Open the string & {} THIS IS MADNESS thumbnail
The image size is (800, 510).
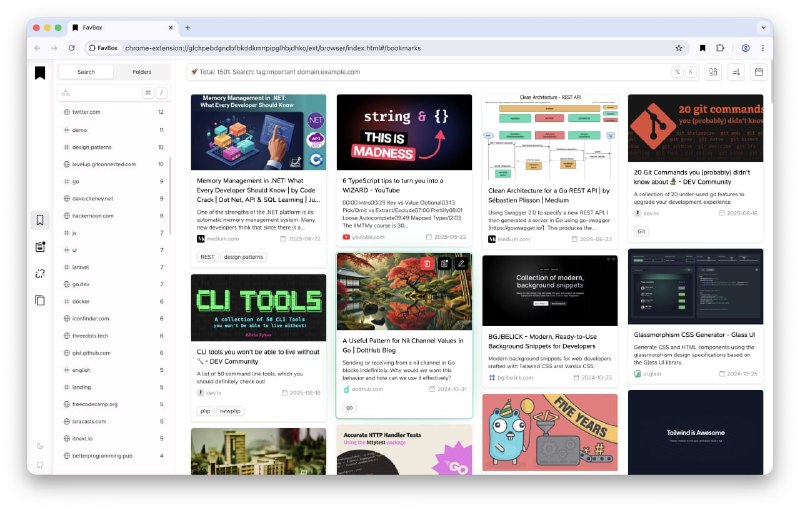pyautogui.click(x=404, y=132)
